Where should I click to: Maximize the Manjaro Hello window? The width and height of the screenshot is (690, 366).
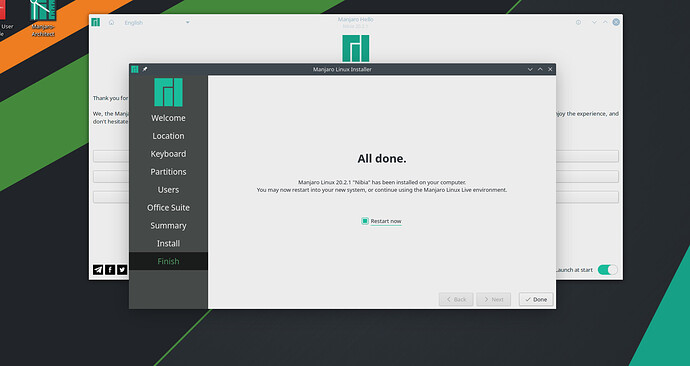click(605, 22)
